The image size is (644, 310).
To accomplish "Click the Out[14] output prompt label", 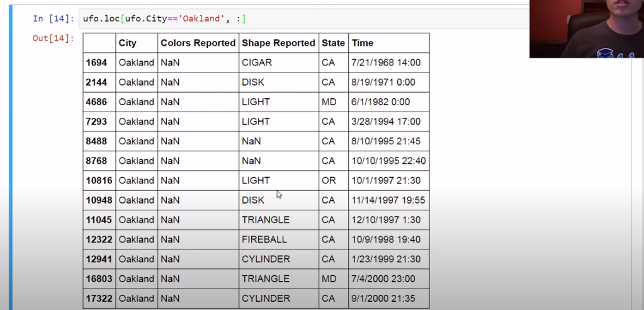I will 54,38.
